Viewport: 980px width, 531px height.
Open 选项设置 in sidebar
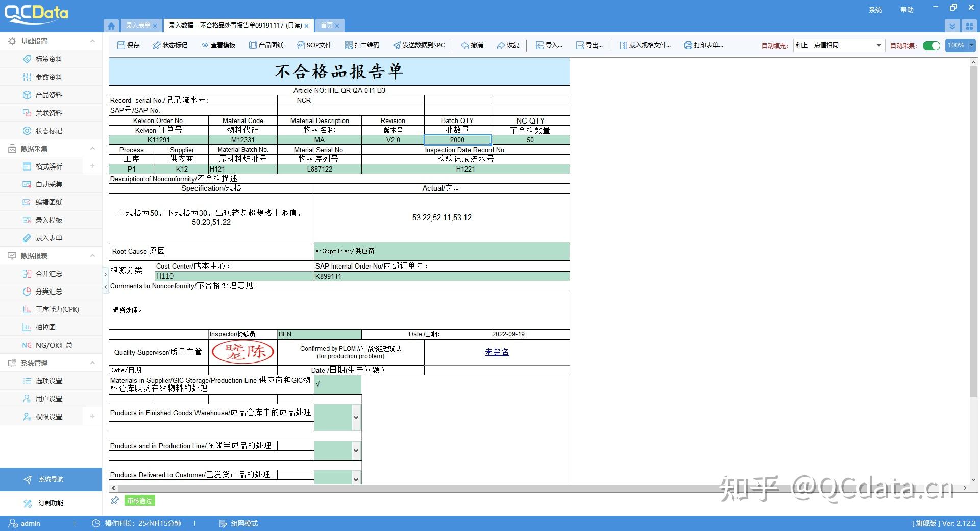[49, 381]
